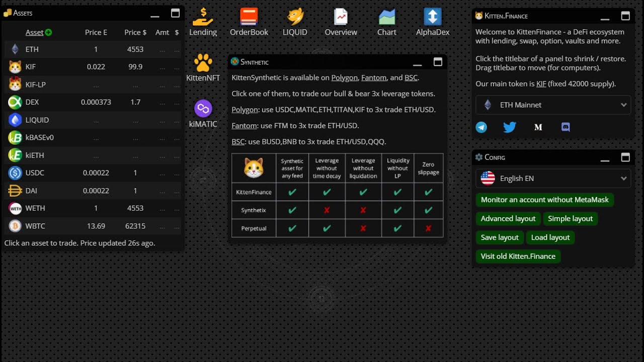The image size is (644, 362).
Task: Click the kBASEv0 asset icon
Action: pos(15,137)
